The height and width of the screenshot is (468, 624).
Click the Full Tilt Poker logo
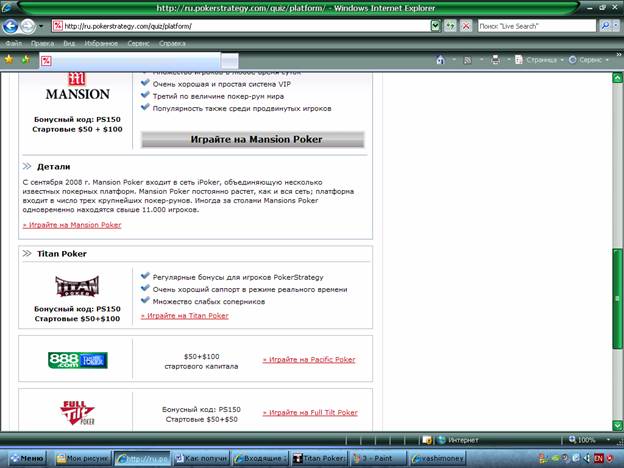pyautogui.click(x=78, y=413)
